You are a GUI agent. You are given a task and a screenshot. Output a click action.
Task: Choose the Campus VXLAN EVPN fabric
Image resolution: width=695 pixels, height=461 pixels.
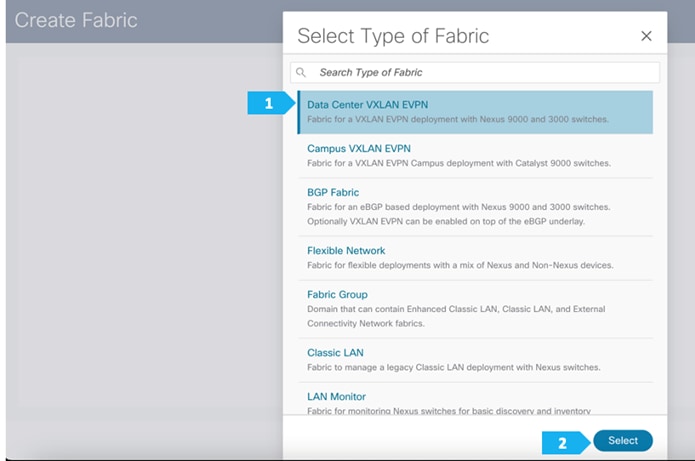coord(475,156)
